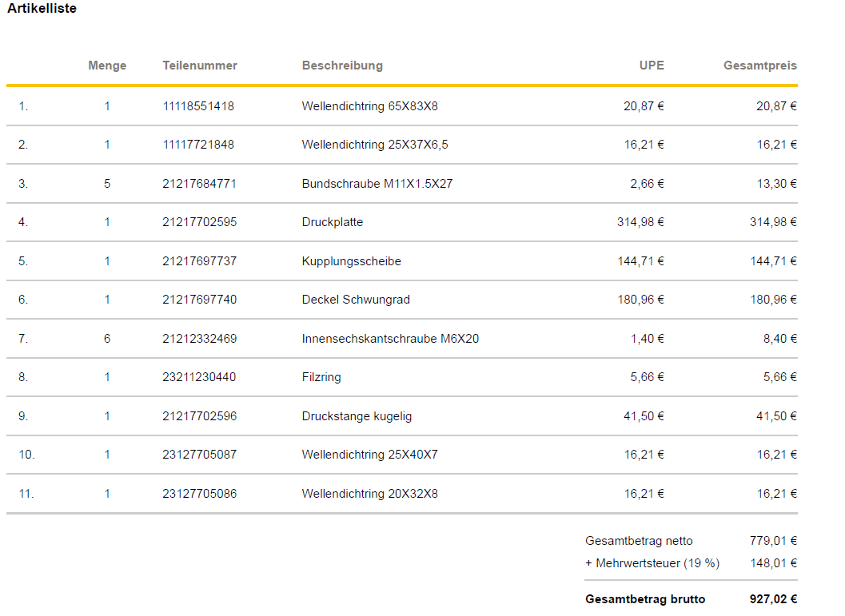Click the Bundschraube M11X1.5X27 row

pos(377,184)
